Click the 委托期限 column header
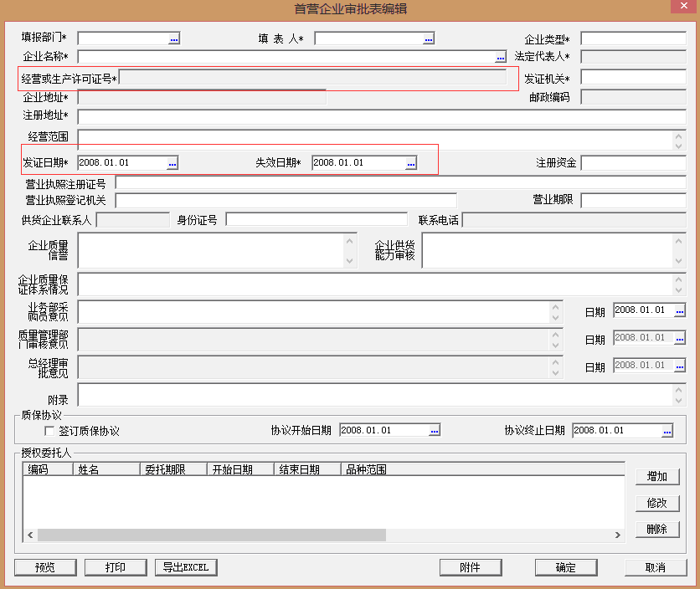700x589 pixels. [x=173, y=469]
